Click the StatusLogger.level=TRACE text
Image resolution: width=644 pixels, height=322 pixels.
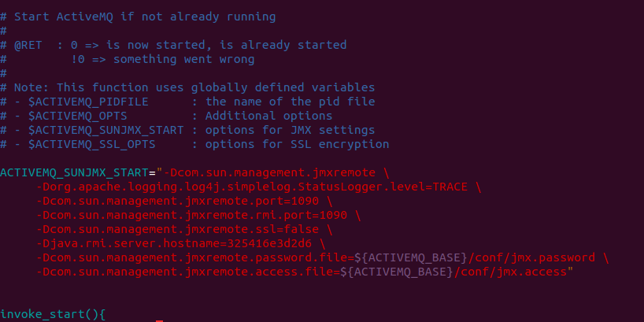pyautogui.click(x=383, y=187)
